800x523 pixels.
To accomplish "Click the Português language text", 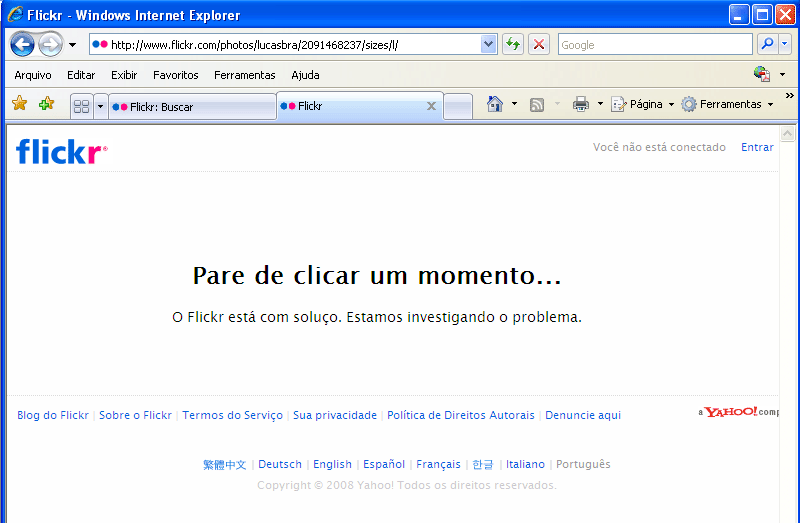I will 583,464.
